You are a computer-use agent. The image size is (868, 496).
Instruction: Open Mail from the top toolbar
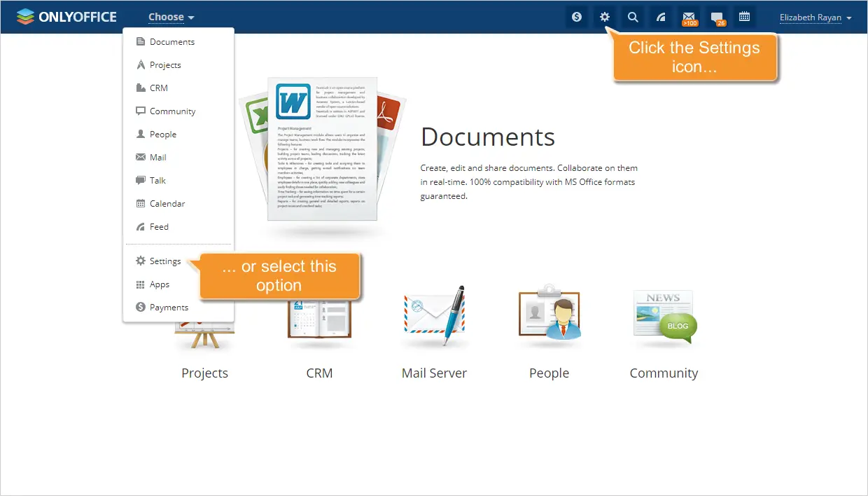coord(689,16)
